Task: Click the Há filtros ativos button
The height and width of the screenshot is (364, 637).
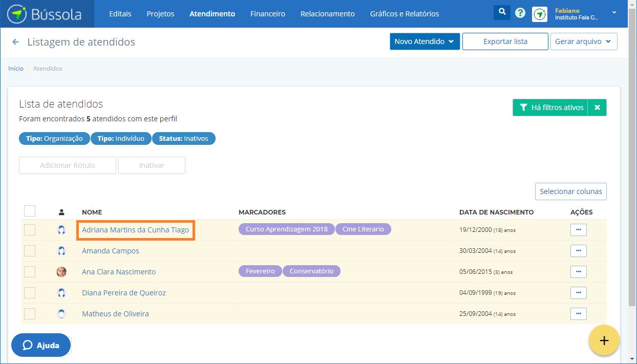Action: click(x=550, y=108)
